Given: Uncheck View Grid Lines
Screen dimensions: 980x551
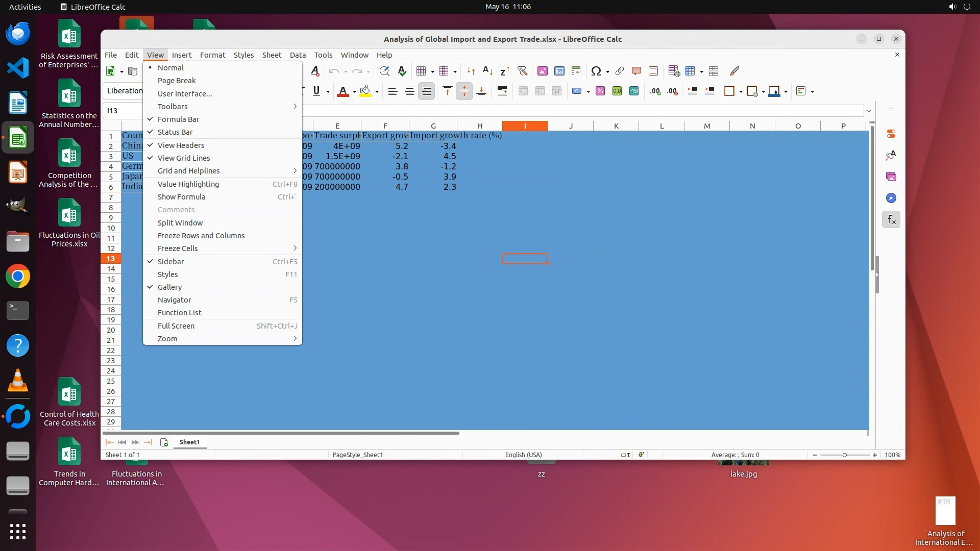Looking at the screenshot, I should (184, 158).
